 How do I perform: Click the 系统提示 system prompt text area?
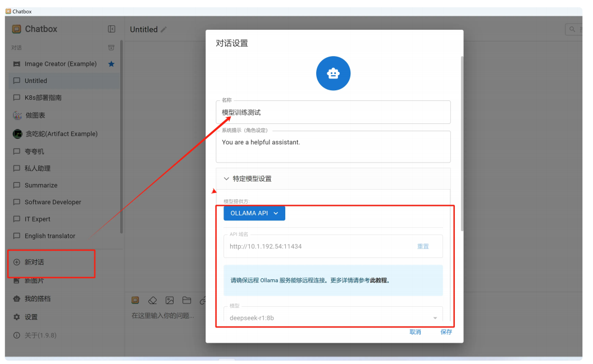(x=333, y=146)
